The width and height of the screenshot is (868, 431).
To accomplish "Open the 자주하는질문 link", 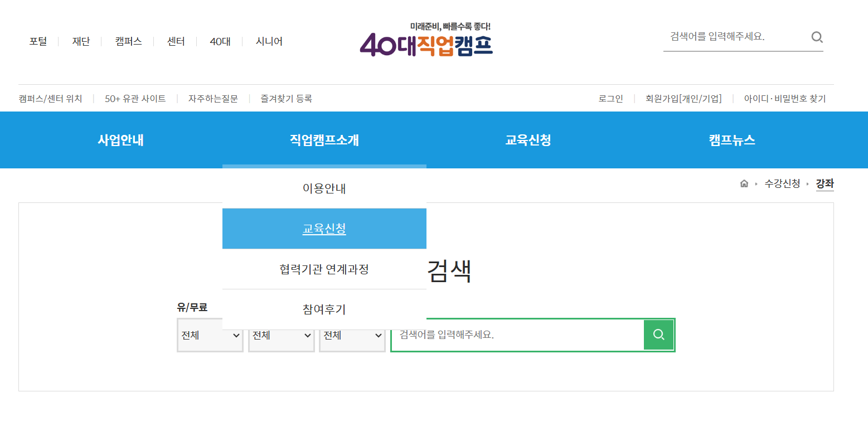I will [x=213, y=99].
